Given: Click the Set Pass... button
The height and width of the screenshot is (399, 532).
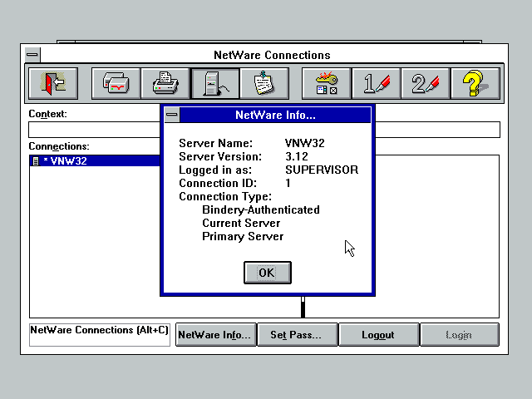Looking at the screenshot, I should [x=298, y=335].
